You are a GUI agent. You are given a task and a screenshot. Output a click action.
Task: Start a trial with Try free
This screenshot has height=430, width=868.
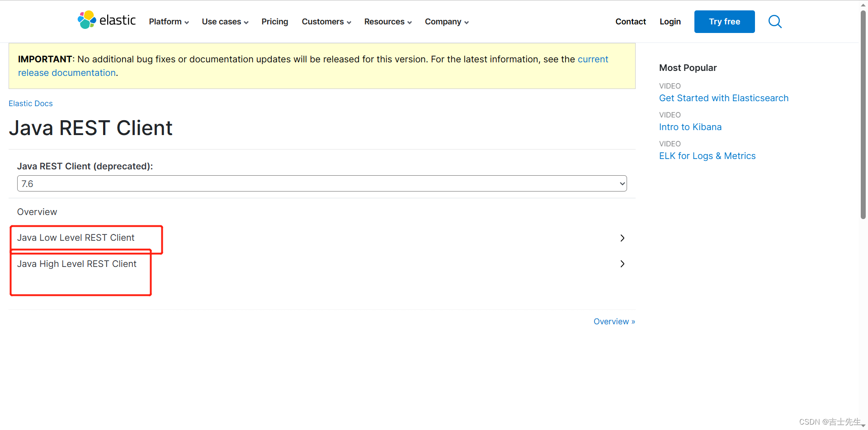click(x=725, y=22)
